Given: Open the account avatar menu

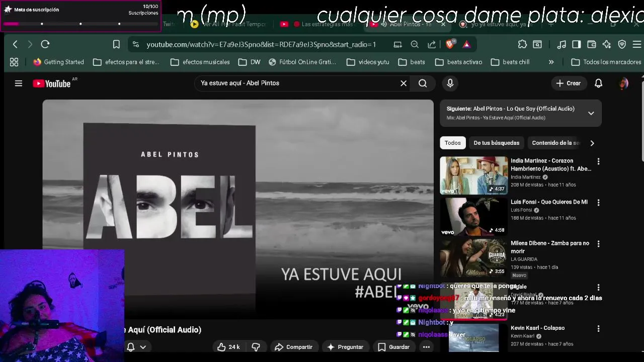Looking at the screenshot, I should pyautogui.click(x=623, y=83).
